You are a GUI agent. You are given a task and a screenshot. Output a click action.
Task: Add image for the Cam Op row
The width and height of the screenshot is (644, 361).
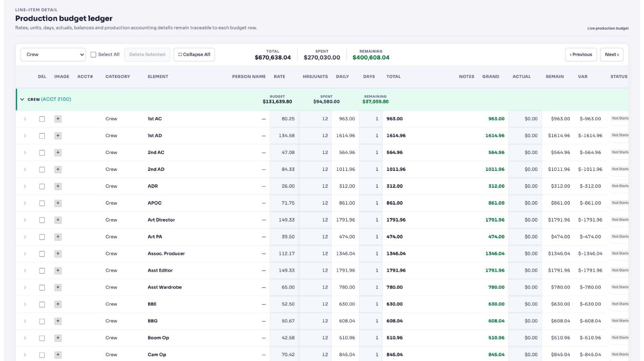tap(58, 355)
